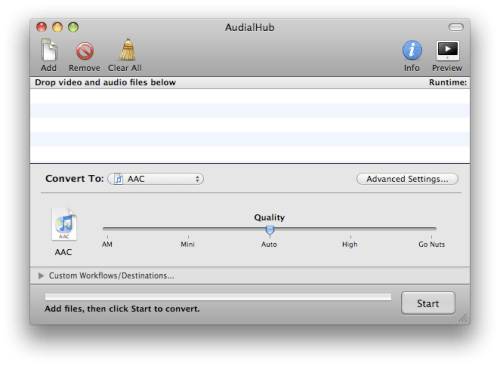Click the AAC file format icon

(64, 224)
